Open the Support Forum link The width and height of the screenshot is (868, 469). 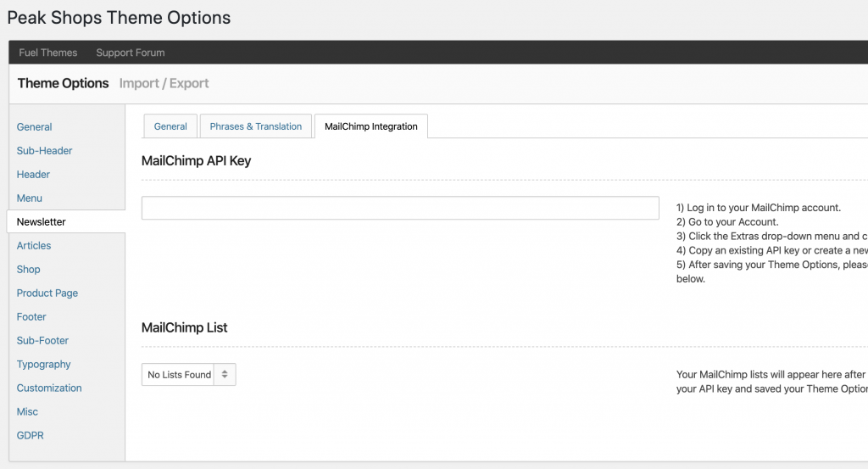pos(130,53)
